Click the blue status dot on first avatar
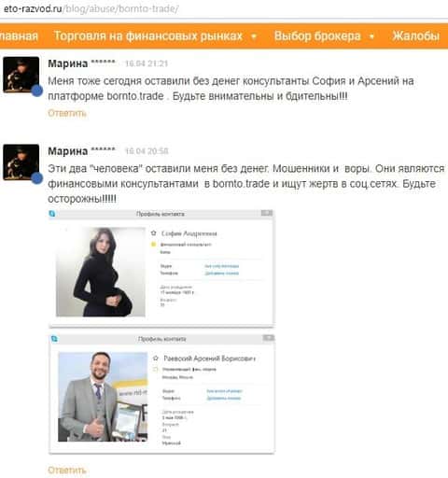The width and height of the screenshot is (448, 478). [37, 91]
